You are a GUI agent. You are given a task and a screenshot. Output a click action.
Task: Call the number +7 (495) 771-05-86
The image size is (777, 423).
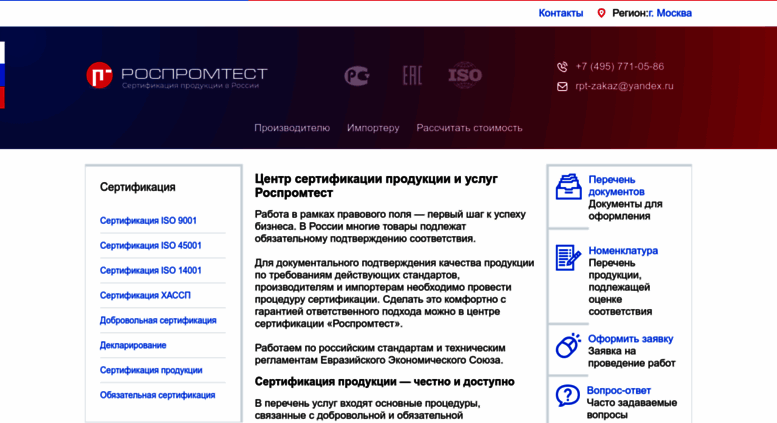pos(619,66)
